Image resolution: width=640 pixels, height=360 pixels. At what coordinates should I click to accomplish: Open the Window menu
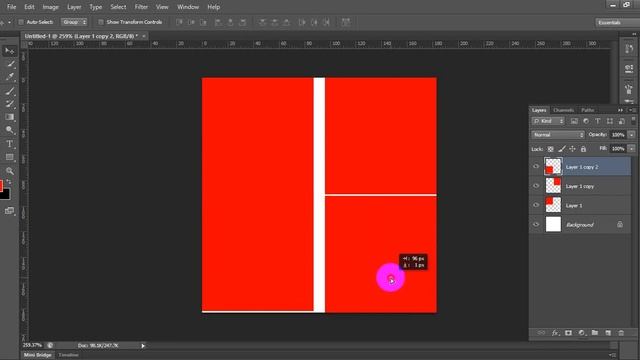[x=188, y=7]
